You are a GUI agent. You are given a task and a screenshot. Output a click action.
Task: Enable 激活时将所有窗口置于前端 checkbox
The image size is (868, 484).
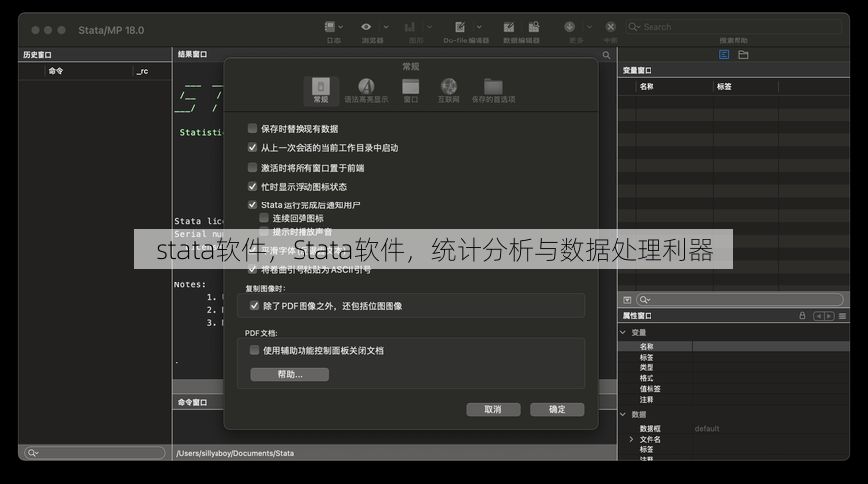[252, 167]
